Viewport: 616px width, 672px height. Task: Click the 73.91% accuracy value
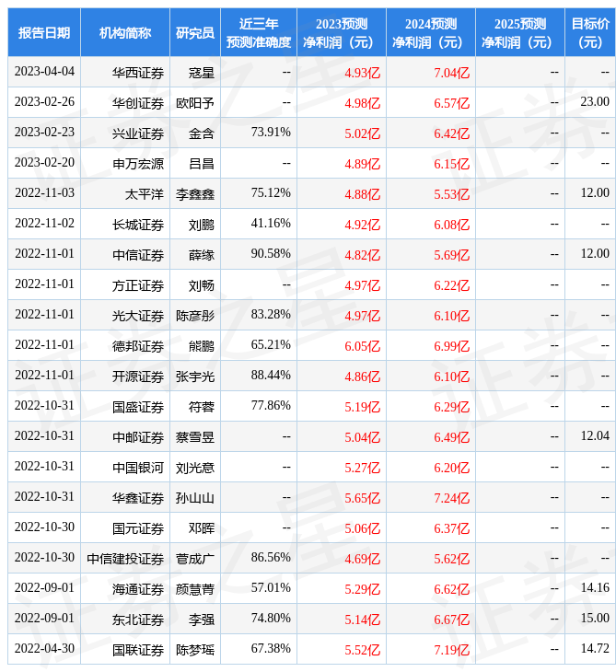tap(271, 133)
